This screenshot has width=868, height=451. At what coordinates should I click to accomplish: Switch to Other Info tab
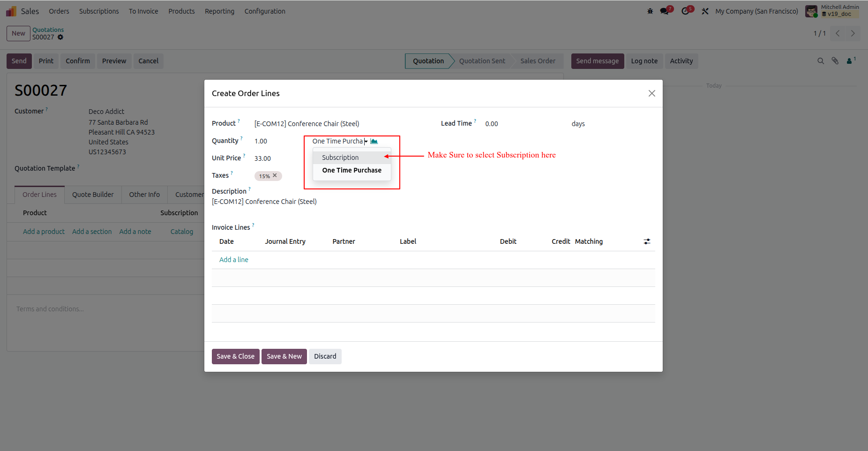(144, 195)
